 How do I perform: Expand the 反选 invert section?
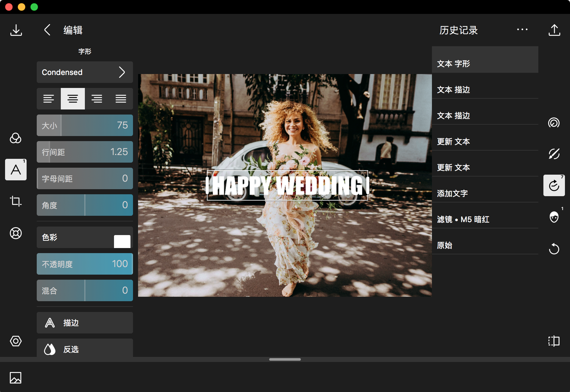[x=85, y=348]
